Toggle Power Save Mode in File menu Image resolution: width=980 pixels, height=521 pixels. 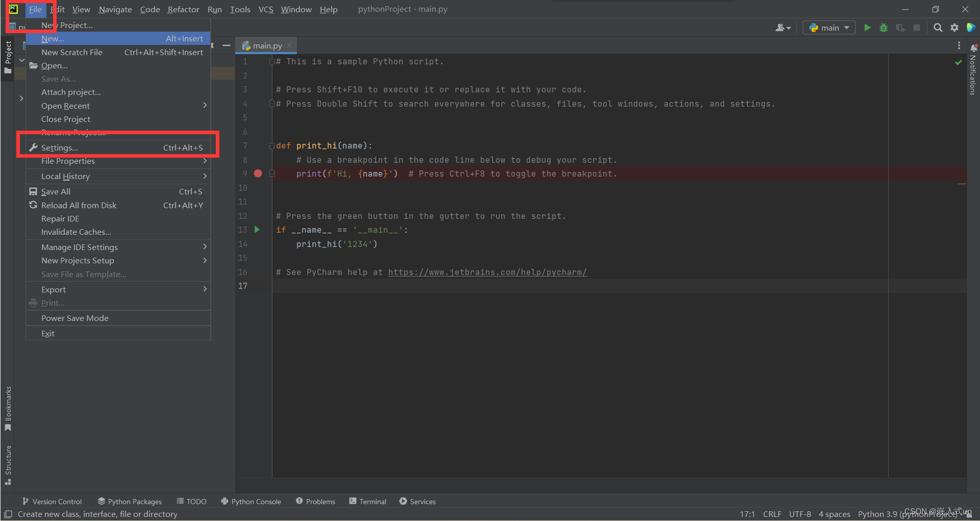[118, 318]
